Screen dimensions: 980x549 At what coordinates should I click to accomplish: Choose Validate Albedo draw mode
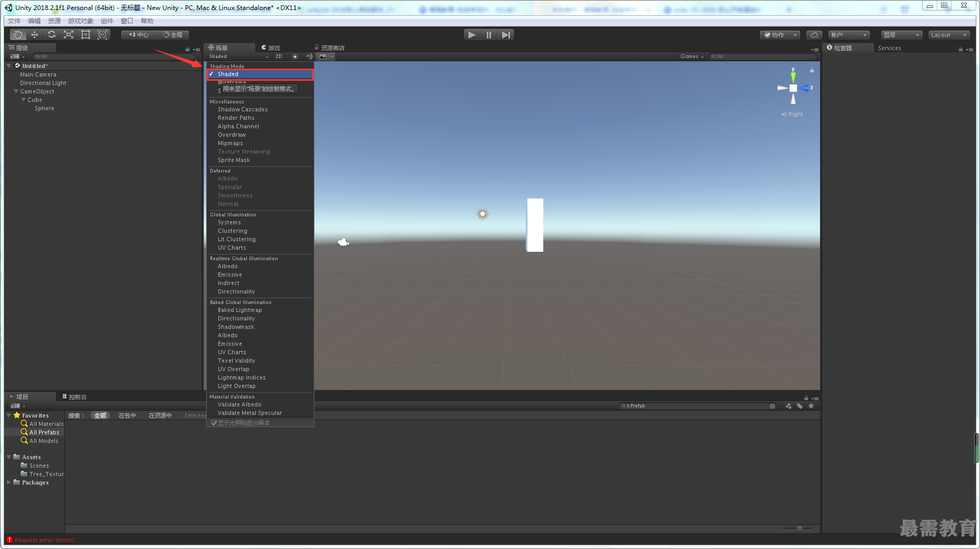260,405
